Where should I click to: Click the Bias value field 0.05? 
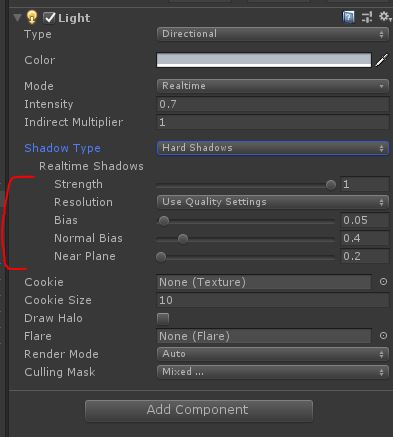365,220
